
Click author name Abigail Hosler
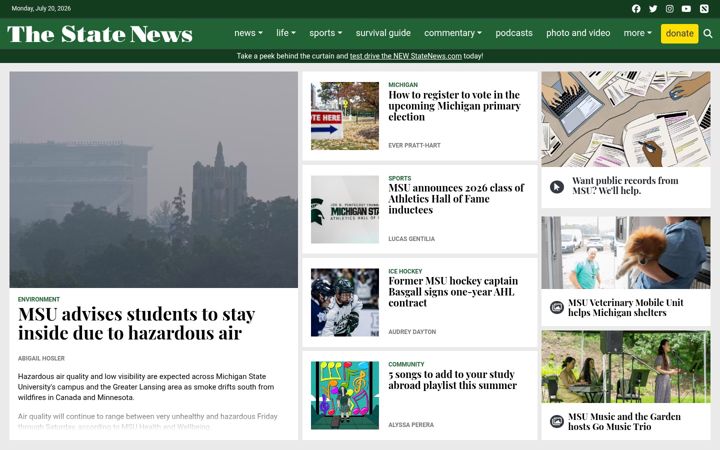(41, 358)
